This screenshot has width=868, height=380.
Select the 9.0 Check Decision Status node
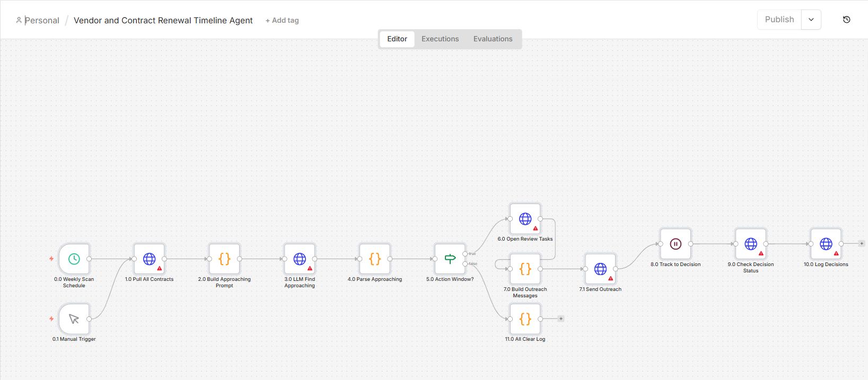(x=751, y=244)
